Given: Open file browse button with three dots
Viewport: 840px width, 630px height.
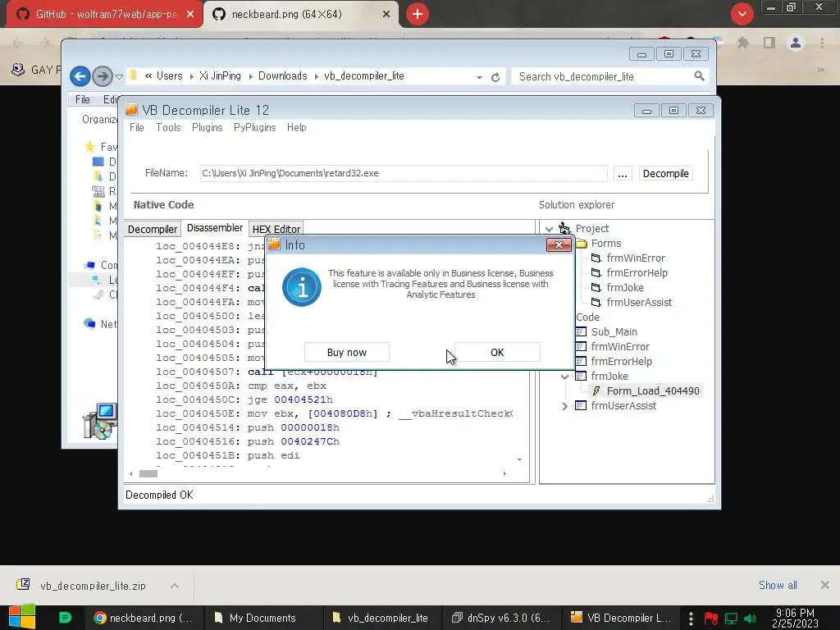Looking at the screenshot, I should (623, 174).
